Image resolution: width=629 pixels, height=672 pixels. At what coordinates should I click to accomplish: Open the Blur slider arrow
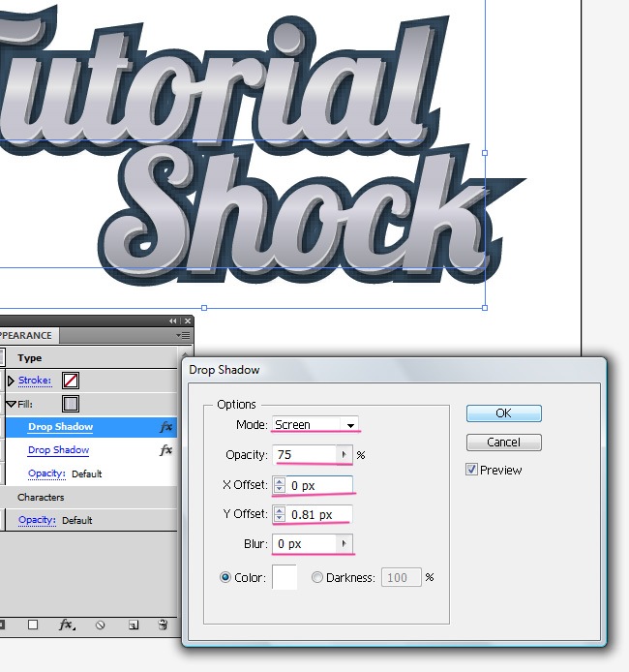[x=344, y=544]
